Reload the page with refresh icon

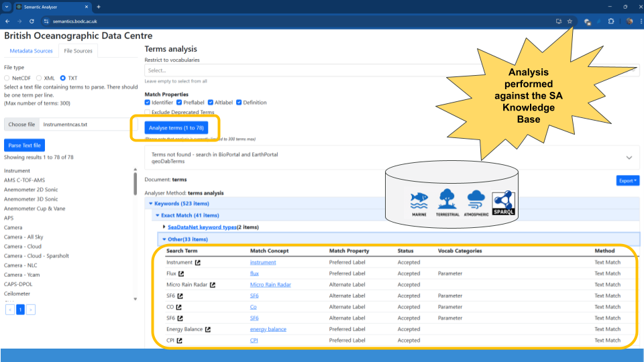pos(32,21)
